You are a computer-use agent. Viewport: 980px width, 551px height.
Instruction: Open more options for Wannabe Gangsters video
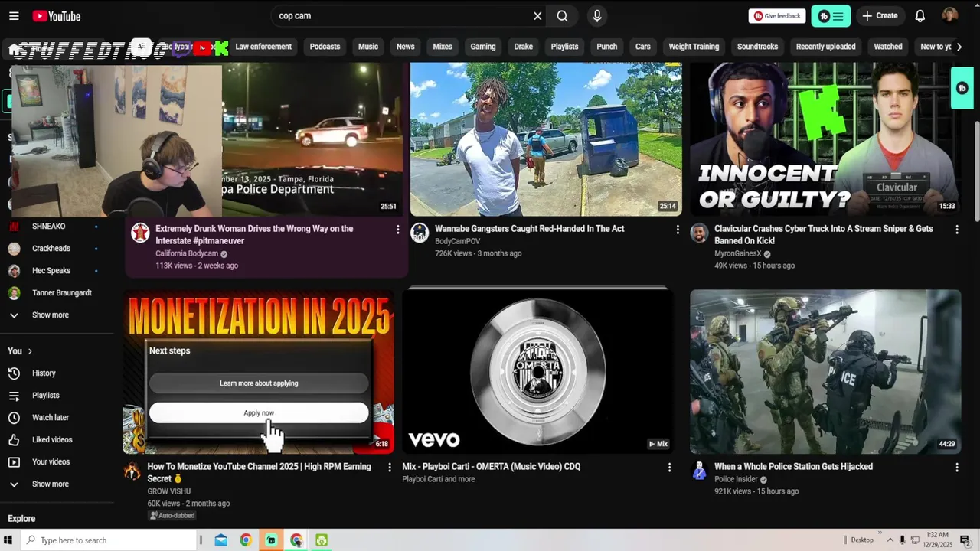[678, 230]
